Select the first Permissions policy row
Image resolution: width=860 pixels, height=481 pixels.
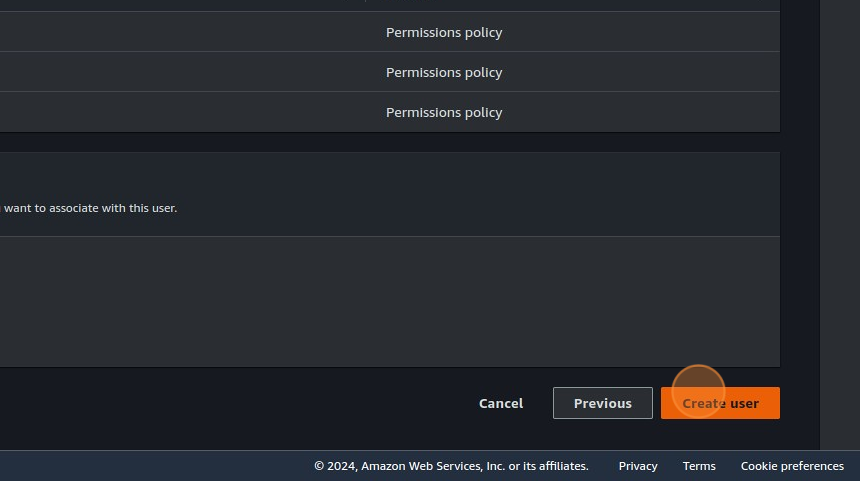tap(444, 32)
